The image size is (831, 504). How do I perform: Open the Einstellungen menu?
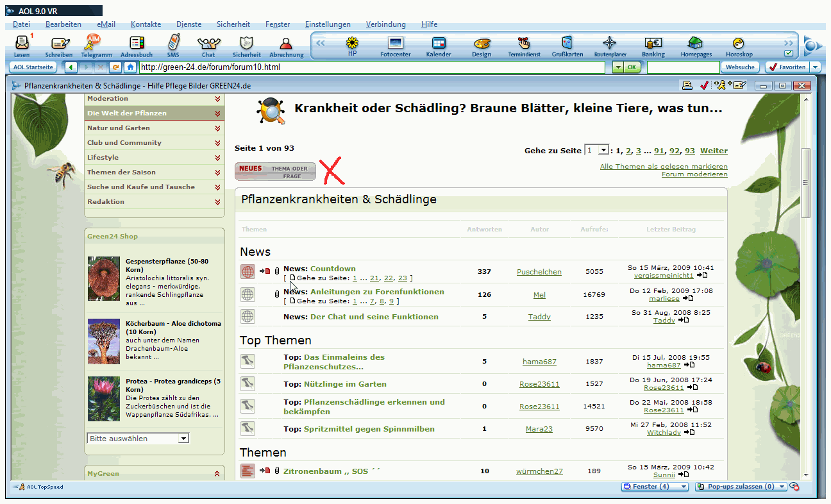[x=328, y=24]
